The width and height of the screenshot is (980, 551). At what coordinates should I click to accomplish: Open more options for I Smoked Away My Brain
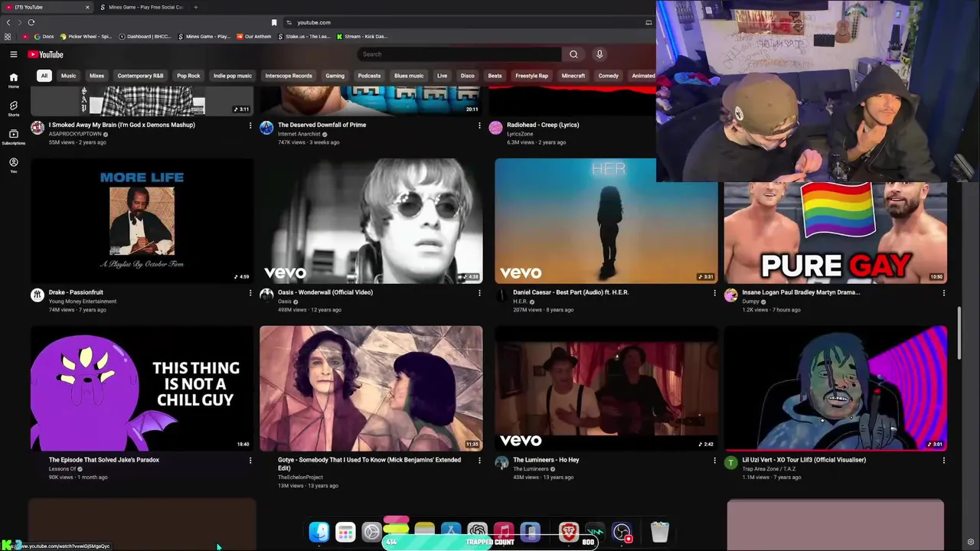250,126
